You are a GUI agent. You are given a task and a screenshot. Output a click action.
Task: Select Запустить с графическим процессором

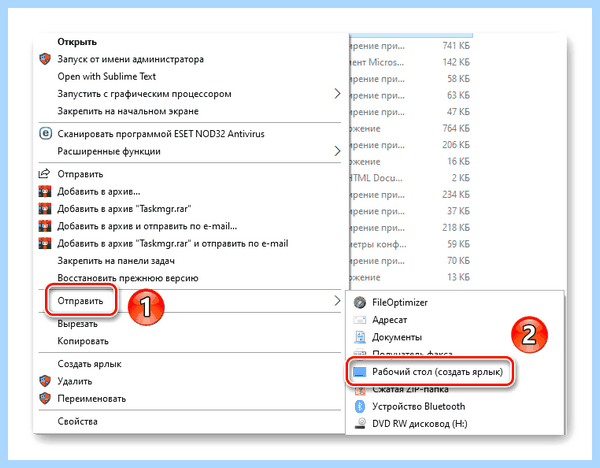point(144,94)
